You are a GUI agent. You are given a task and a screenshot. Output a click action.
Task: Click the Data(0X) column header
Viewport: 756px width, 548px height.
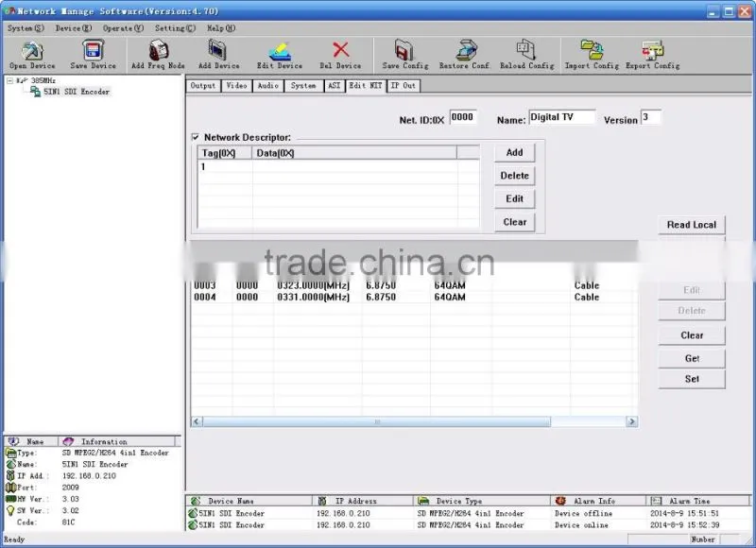tap(354, 153)
